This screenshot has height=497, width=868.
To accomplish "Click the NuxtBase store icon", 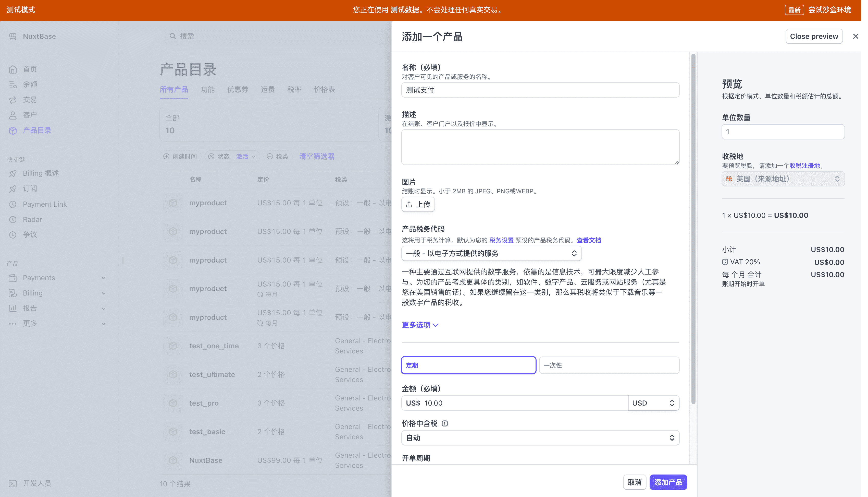I will (13, 37).
